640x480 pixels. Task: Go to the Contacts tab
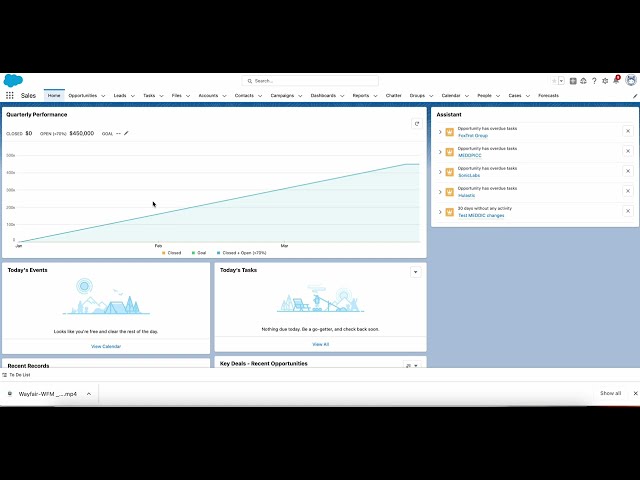coord(244,96)
